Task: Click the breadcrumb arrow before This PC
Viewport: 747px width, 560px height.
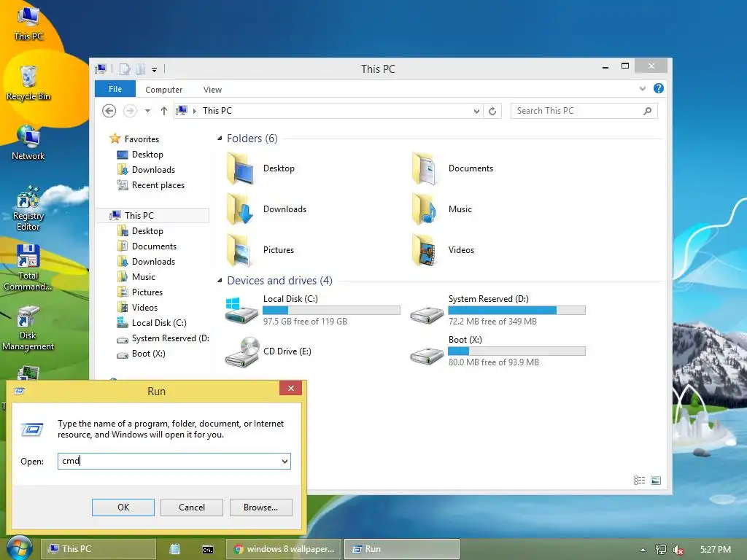Action: click(194, 111)
